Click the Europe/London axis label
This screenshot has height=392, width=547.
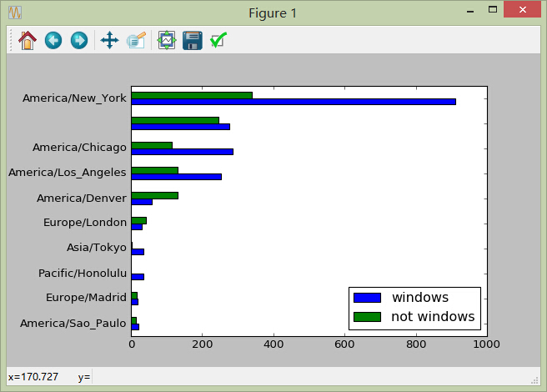tap(85, 223)
